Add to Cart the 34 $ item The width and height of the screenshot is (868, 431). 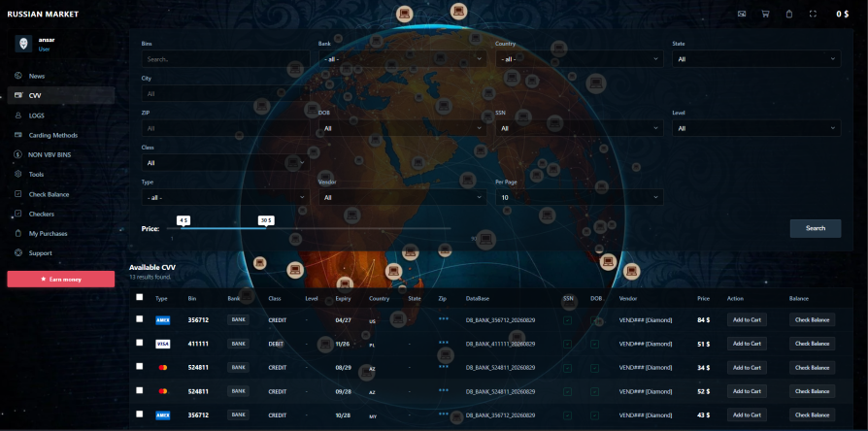pyautogui.click(x=747, y=367)
